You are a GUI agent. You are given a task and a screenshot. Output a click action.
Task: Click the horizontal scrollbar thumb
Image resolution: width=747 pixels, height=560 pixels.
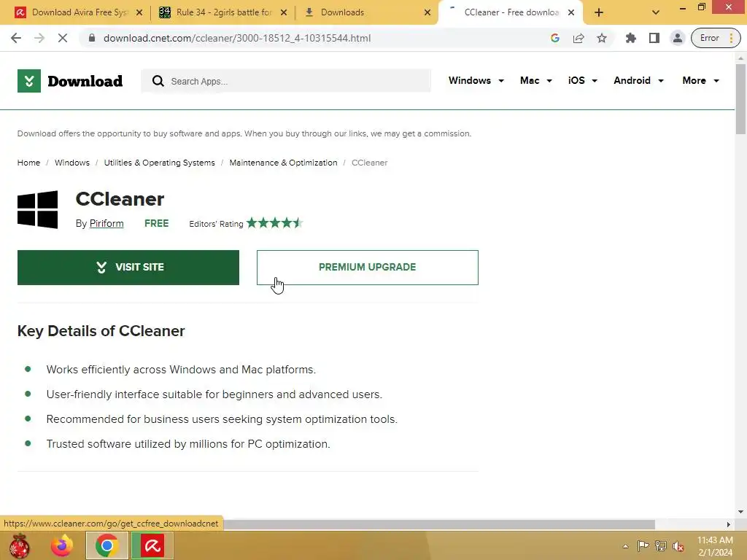[x=439, y=524]
